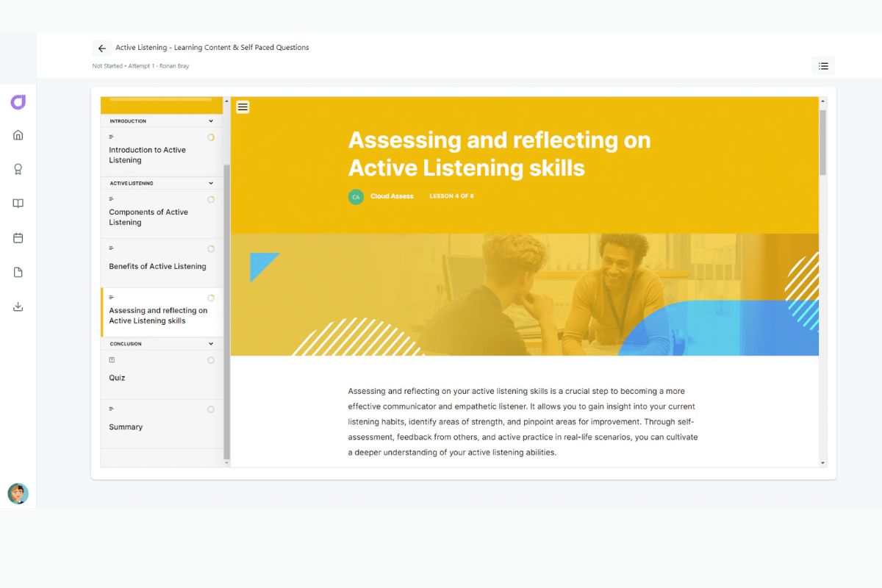This screenshot has height=588, width=882.
Task: Click the user avatar at bottom left
Action: coord(18,493)
